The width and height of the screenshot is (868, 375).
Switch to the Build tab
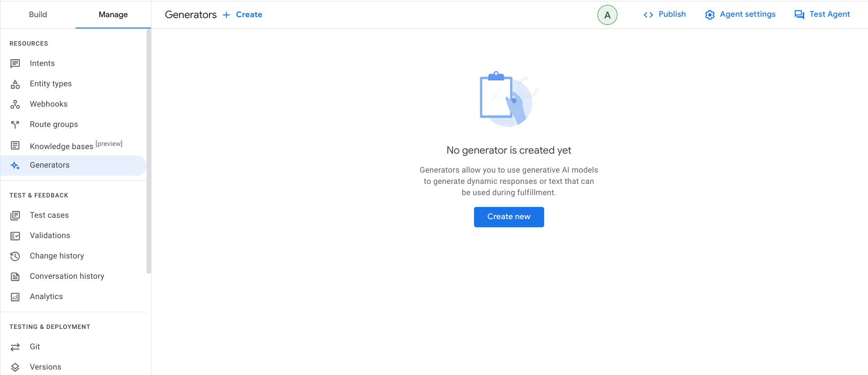(38, 14)
